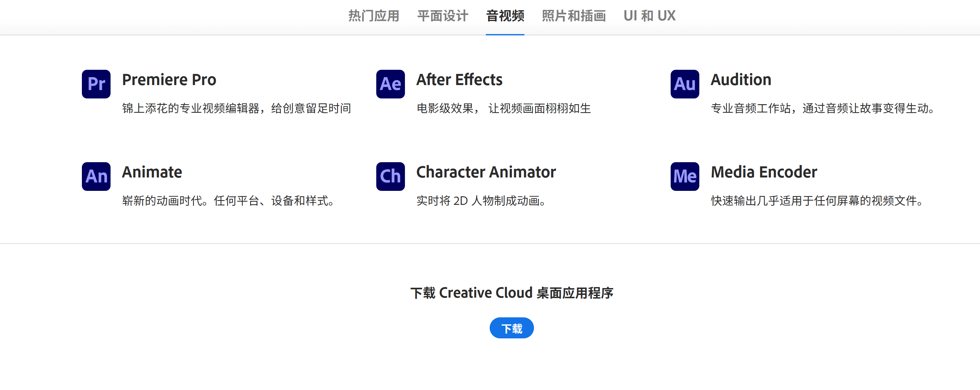Click the Character Animator title link
Viewport: 980px width, 390px height.
[486, 172]
